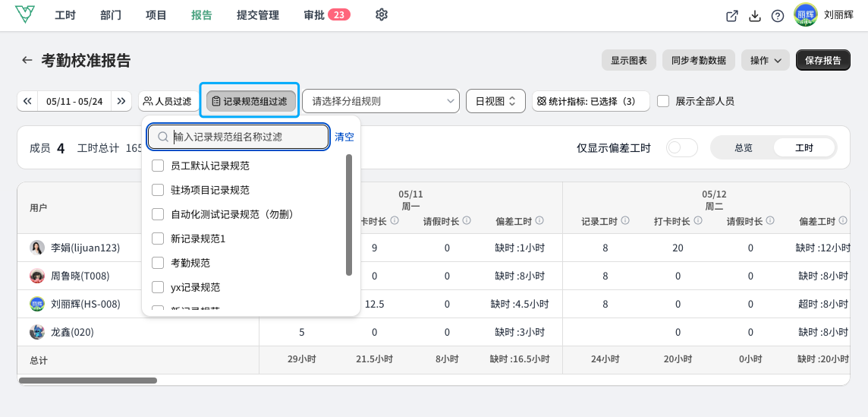Screen dimensions: 868x417
Task: Select the 总览 tab
Action: click(743, 147)
